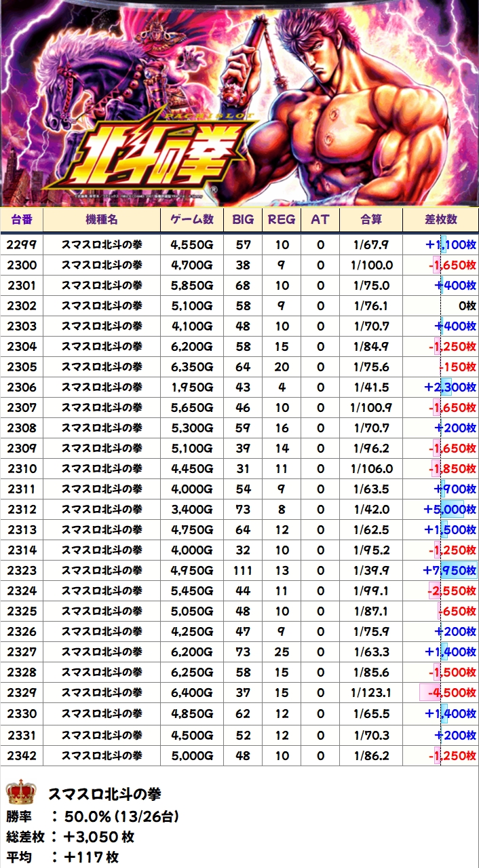Click the -4,500枚 difference bar
The height and width of the screenshot is (868, 479).
tap(448, 693)
